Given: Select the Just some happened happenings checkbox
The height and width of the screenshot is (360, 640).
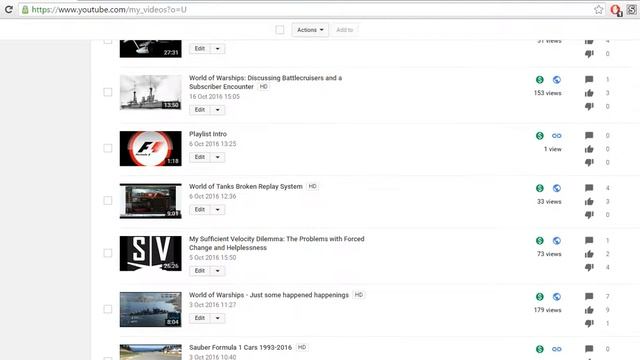Looking at the screenshot, I should pos(108,309).
